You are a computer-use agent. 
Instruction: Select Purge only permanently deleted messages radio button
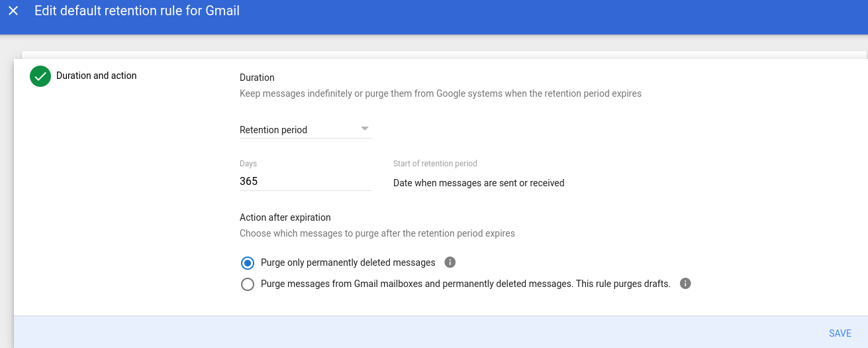click(248, 263)
